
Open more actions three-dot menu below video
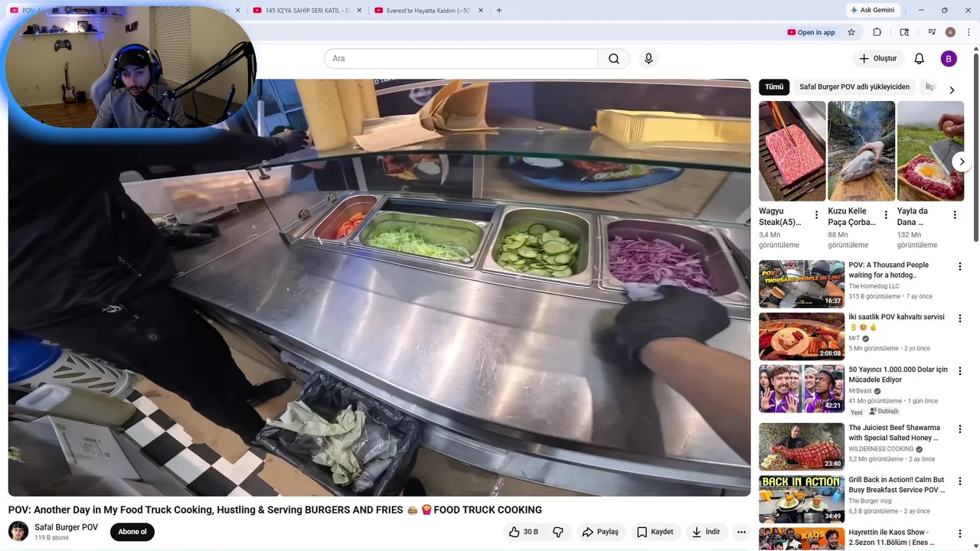[741, 532]
